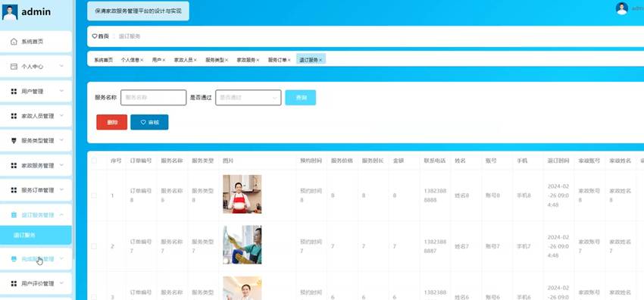Click phone number 13823888887 cell
The image size is (644, 300).
click(436, 246)
